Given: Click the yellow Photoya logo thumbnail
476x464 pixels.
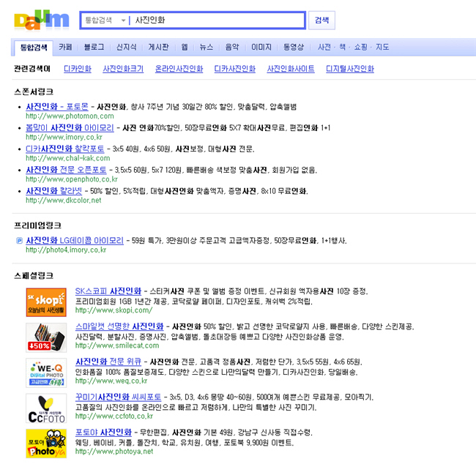Looking at the screenshot, I should (46, 444).
